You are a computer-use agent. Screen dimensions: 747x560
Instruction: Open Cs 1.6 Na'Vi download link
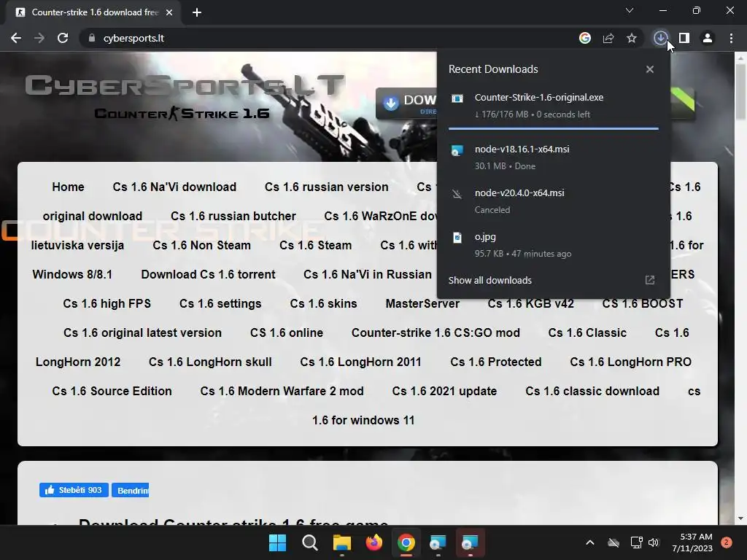[x=174, y=187]
